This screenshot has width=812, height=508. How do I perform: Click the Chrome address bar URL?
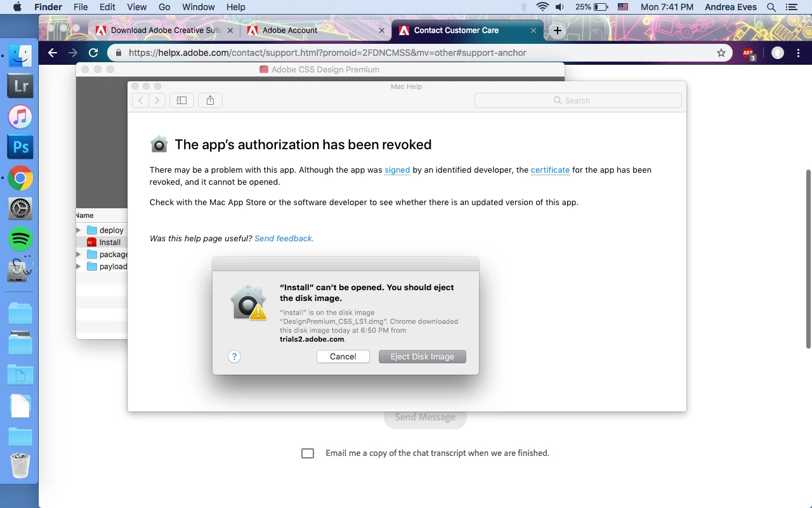(327, 53)
